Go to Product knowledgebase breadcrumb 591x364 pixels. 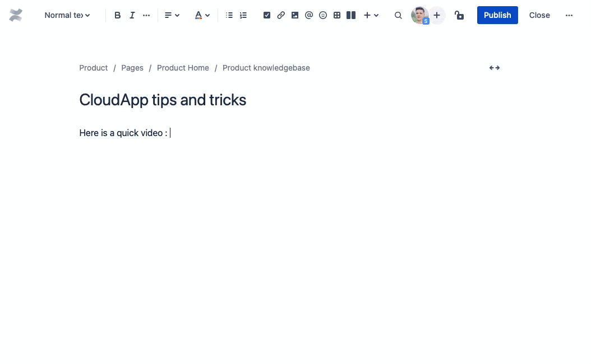266,68
